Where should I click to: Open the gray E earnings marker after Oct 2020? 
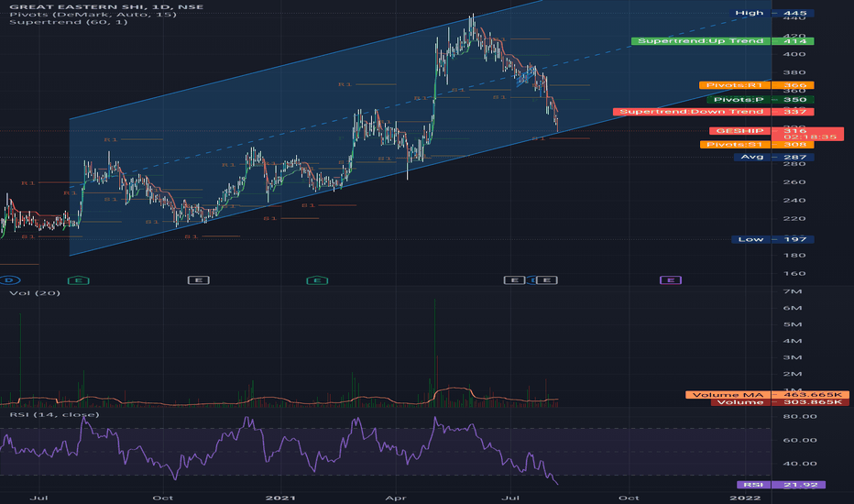coord(198,280)
